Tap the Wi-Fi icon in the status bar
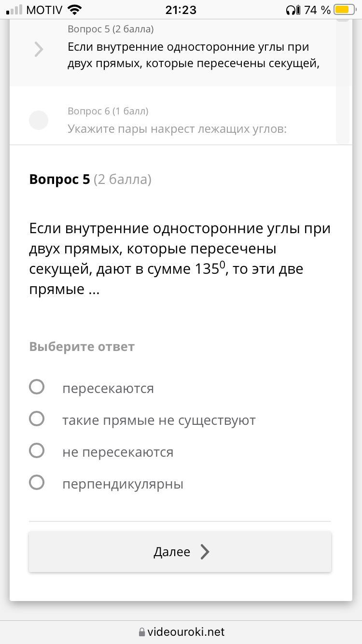 75,10
